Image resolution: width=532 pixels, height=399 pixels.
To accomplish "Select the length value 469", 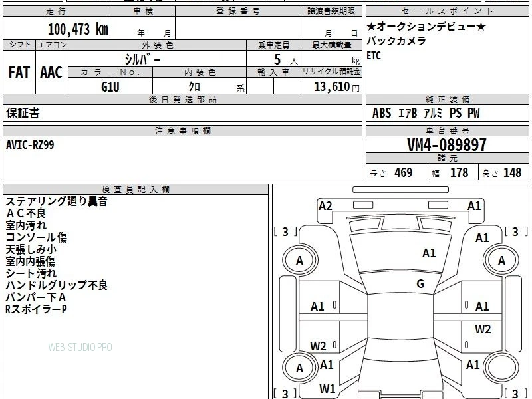I will 403,172.
